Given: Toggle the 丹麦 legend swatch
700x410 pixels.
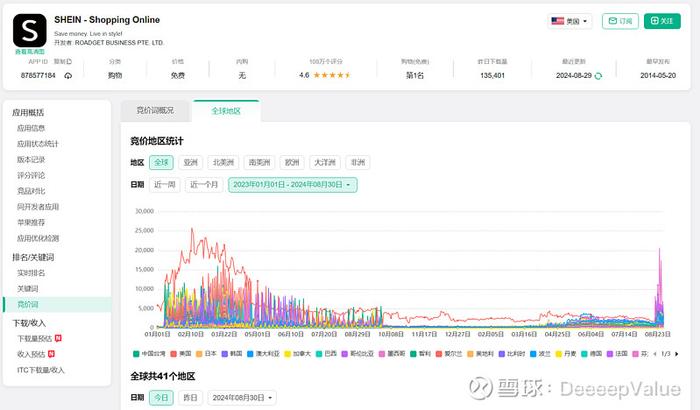Looking at the screenshot, I should pos(558,354).
